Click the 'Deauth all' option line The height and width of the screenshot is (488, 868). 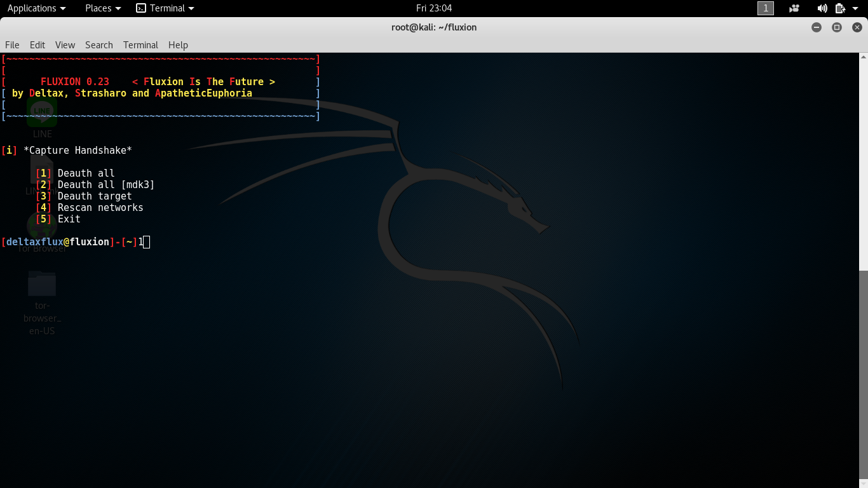tap(75, 173)
